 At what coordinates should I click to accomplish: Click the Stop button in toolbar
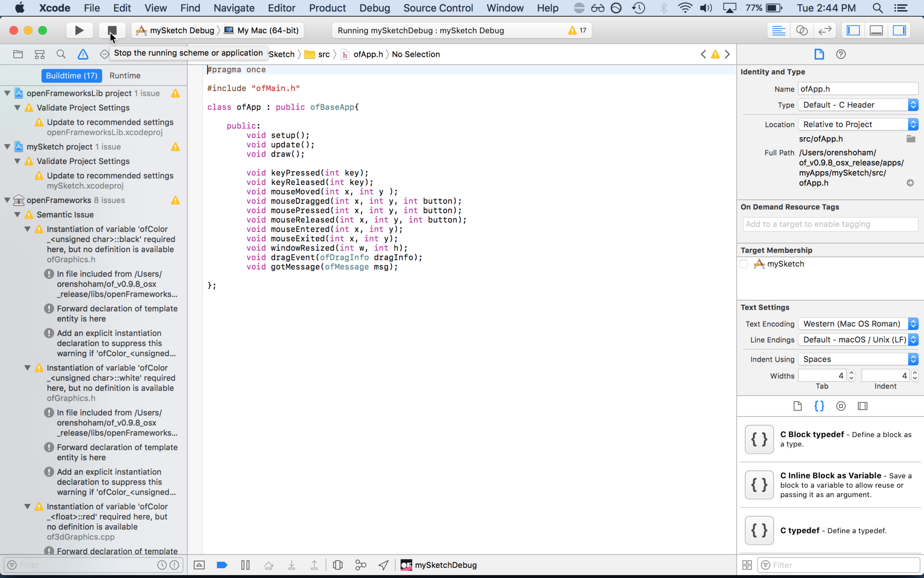point(112,30)
